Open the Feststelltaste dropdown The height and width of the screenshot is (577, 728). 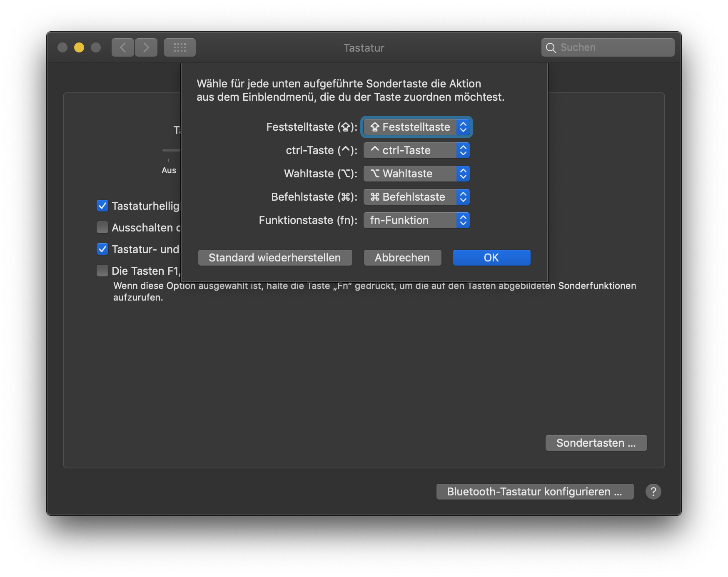click(416, 127)
